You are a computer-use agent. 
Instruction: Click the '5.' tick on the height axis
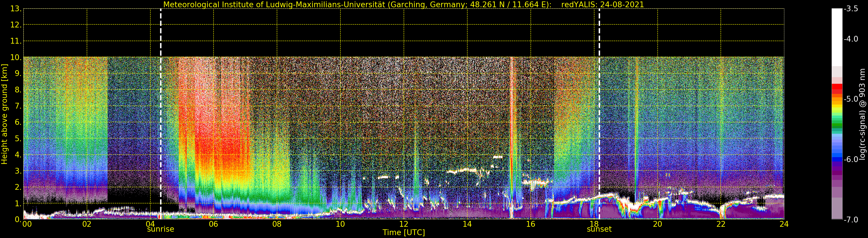[x=18, y=138]
